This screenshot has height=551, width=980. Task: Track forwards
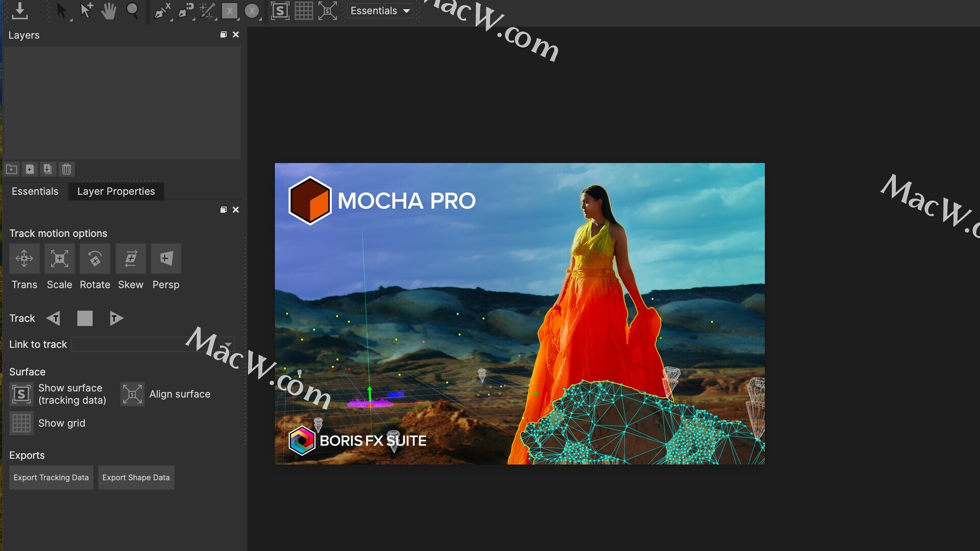[116, 318]
